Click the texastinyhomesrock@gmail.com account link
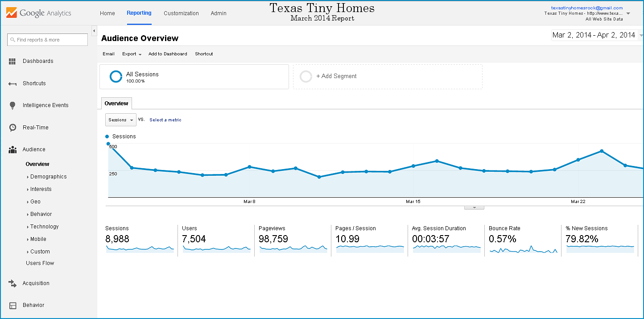Screen dimensions: 644x319 pyautogui.click(x=587, y=8)
